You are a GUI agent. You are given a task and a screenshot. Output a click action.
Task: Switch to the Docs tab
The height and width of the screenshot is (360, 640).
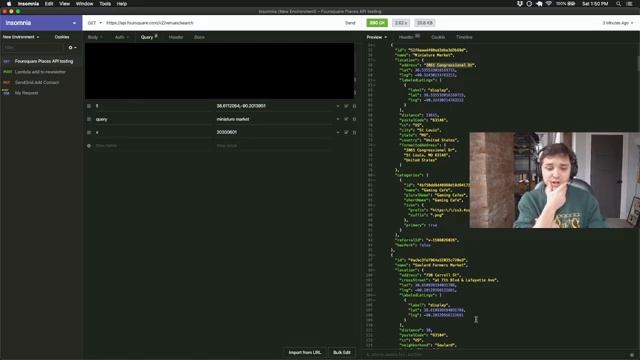[x=199, y=37]
